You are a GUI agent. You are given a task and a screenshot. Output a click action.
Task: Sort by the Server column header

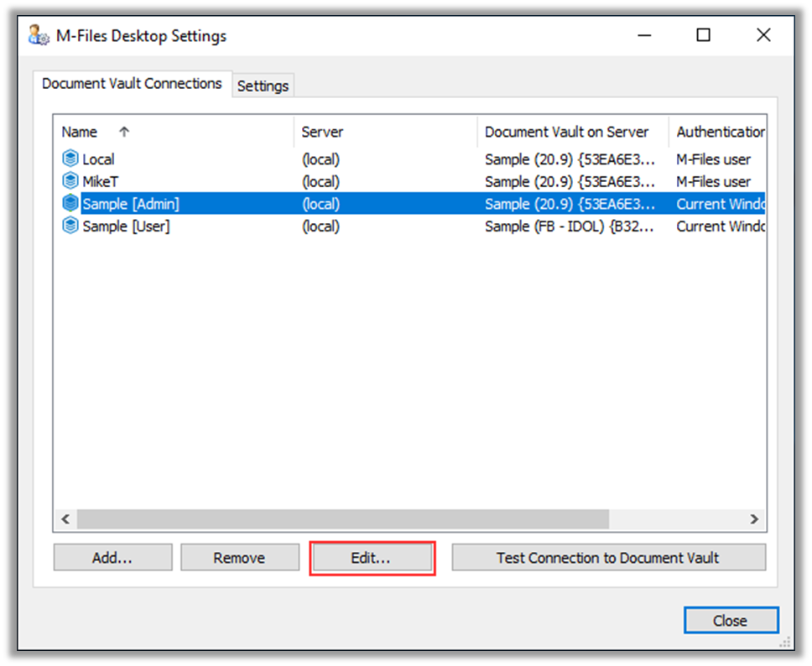click(x=386, y=132)
